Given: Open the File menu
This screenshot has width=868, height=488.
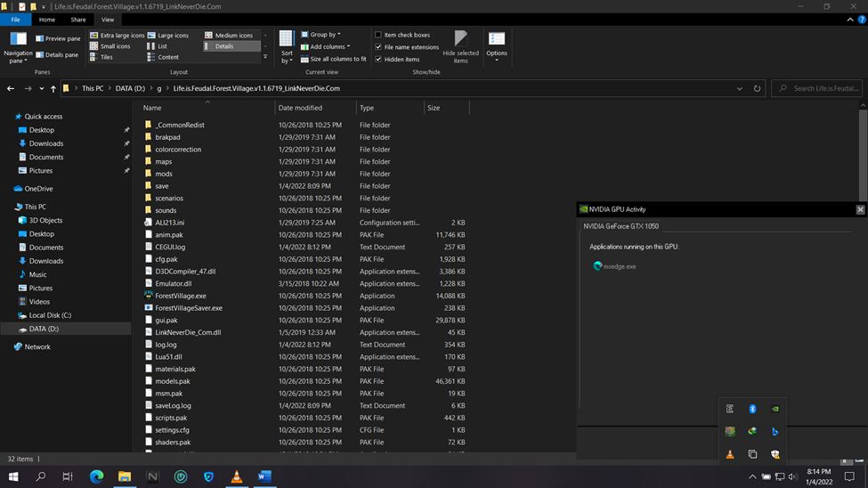Looking at the screenshot, I should (x=15, y=19).
